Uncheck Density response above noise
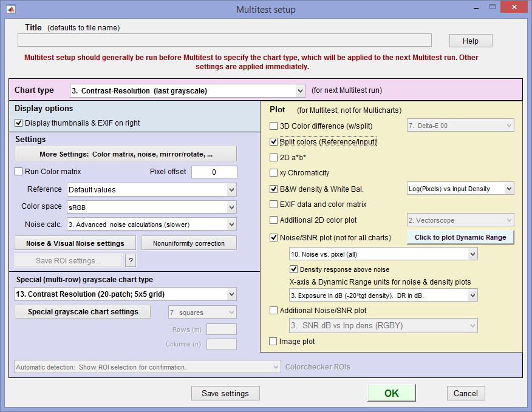This screenshot has height=412, width=532. point(293,269)
